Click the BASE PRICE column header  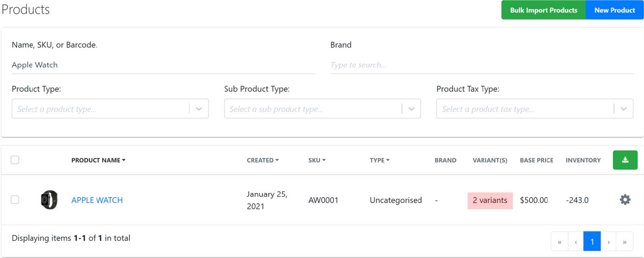(537, 160)
